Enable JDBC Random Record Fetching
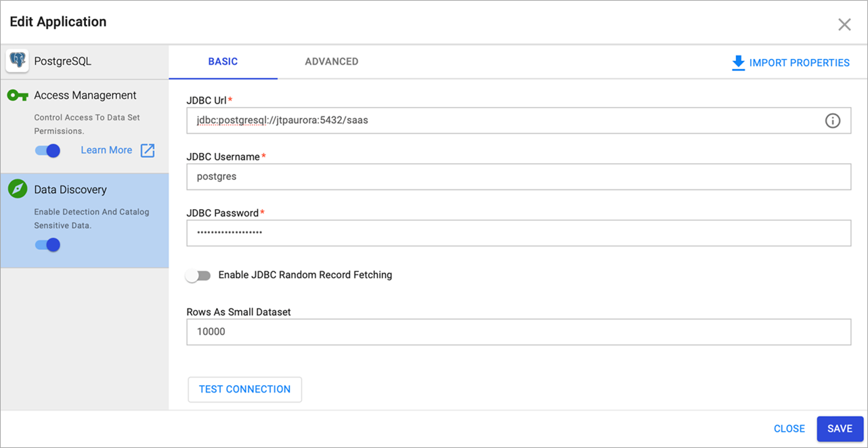This screenshot has height=448, width=868. [198, 275]
